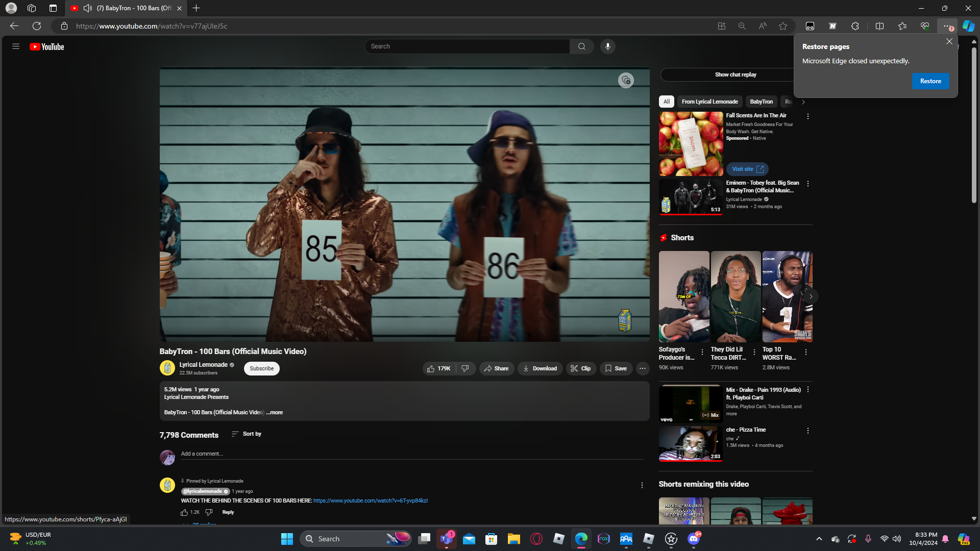
Task: Click Lyrical Lemonade carton watermark in video
Action: tap(625, 320)
